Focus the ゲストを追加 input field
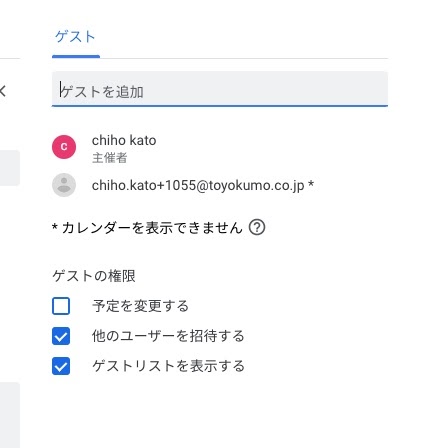Viewport: 428px width, 448px height. tap(220, 89)
